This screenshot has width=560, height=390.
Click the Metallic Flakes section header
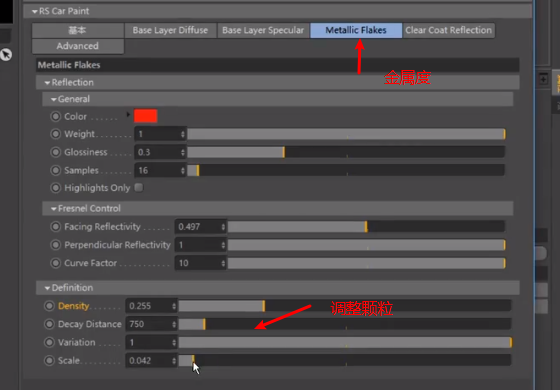tap(278, 65)
